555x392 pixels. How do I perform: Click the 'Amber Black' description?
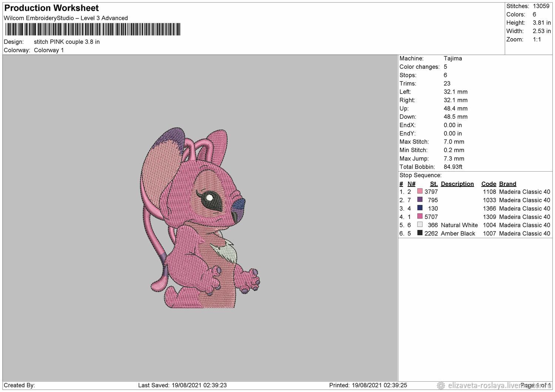pos(458,233)
